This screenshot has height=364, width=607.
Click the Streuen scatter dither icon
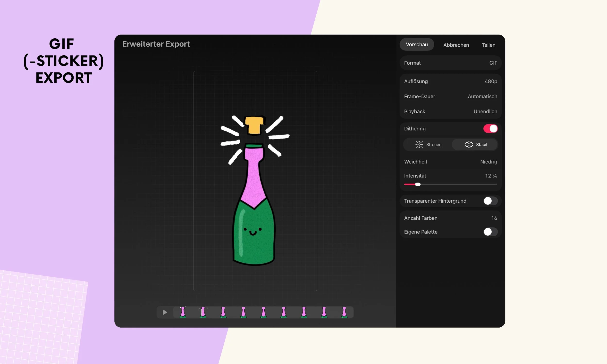[419, 144]
